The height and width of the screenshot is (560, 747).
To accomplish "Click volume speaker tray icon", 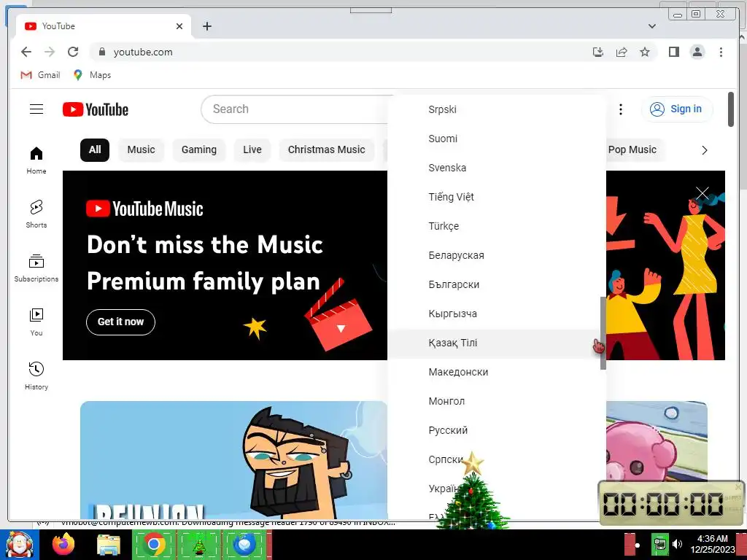I will (x=677, y=544).
